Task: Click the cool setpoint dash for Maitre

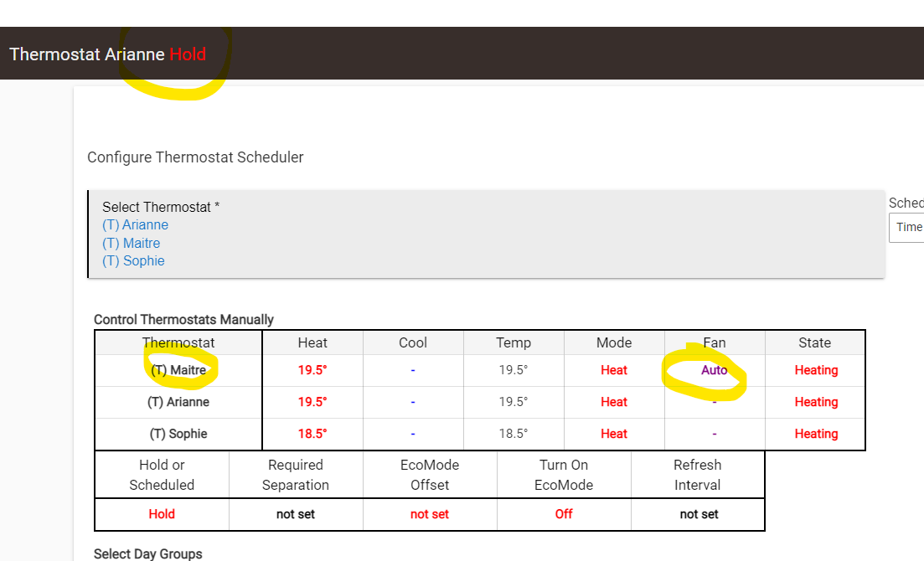Action: pos(413,371)
